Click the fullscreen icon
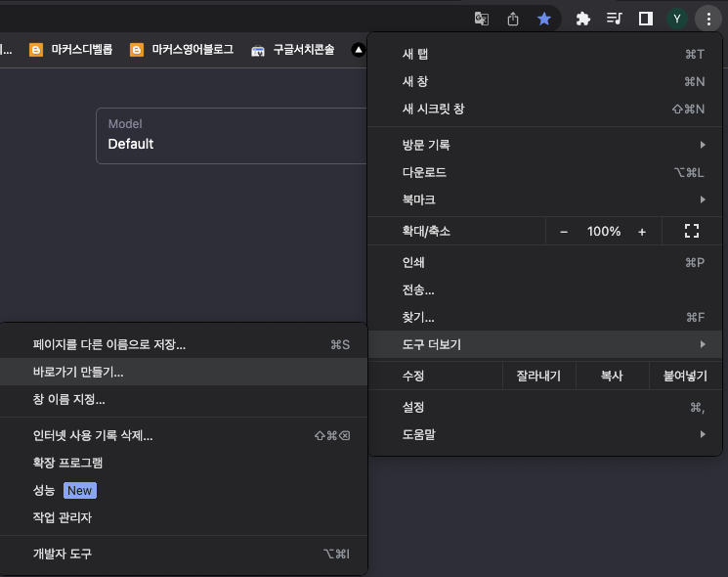The width and height of the screenshot is (728, 577). [x=692, y=231]
